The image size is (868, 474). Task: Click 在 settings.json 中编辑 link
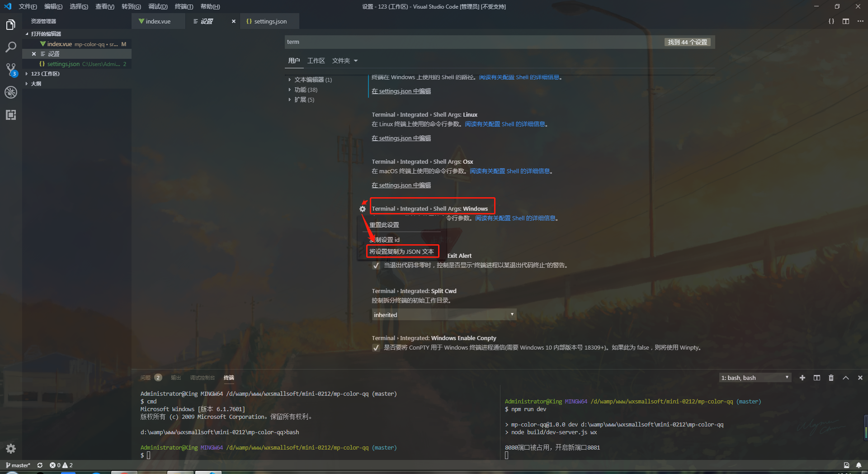tap(401, 91)
